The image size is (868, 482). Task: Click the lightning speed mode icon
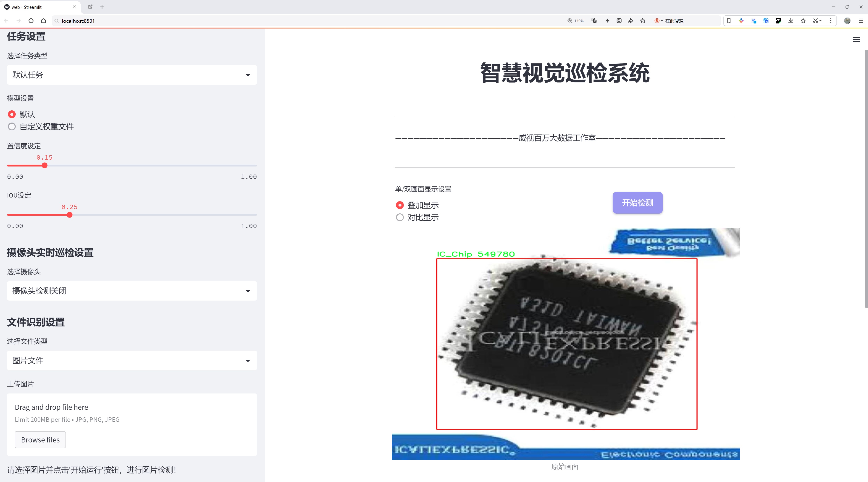[607, 20]
